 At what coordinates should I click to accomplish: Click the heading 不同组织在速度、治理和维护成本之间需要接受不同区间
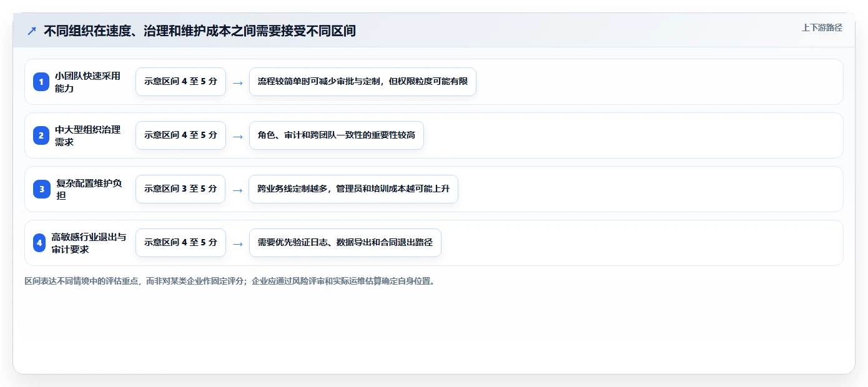pyautogui.click(x=200, y=31)
